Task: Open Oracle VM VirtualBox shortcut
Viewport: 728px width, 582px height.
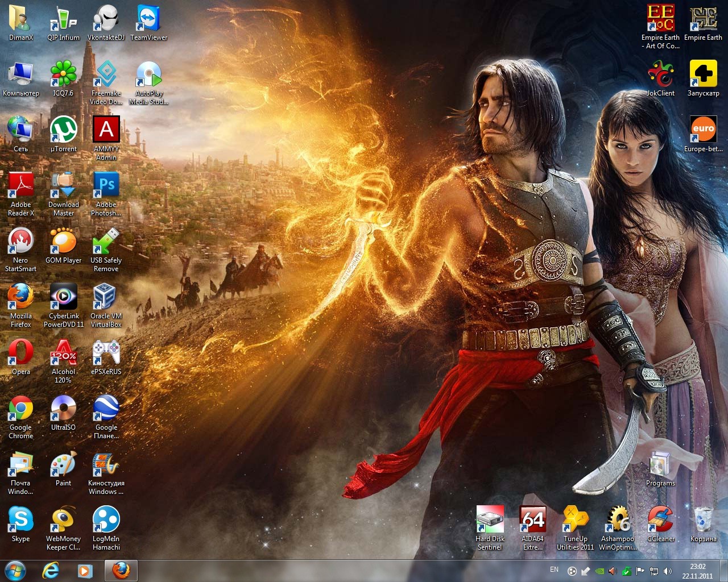Action: click(x=106, y=306)
